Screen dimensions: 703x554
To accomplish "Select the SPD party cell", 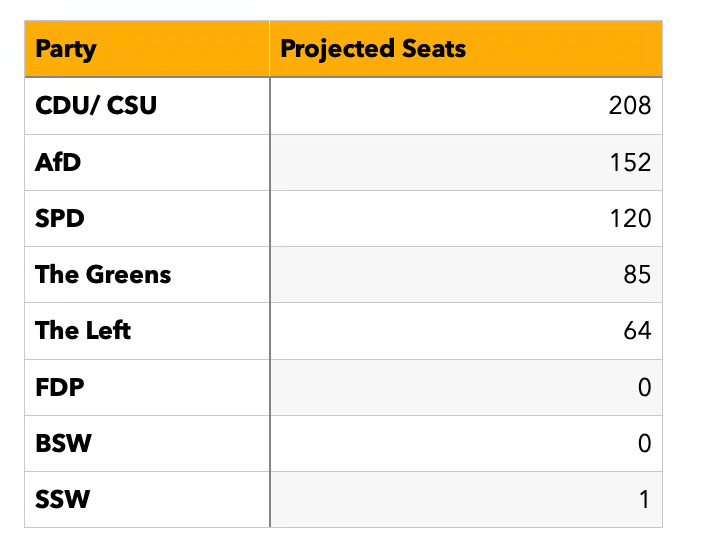I will point(147,218).
